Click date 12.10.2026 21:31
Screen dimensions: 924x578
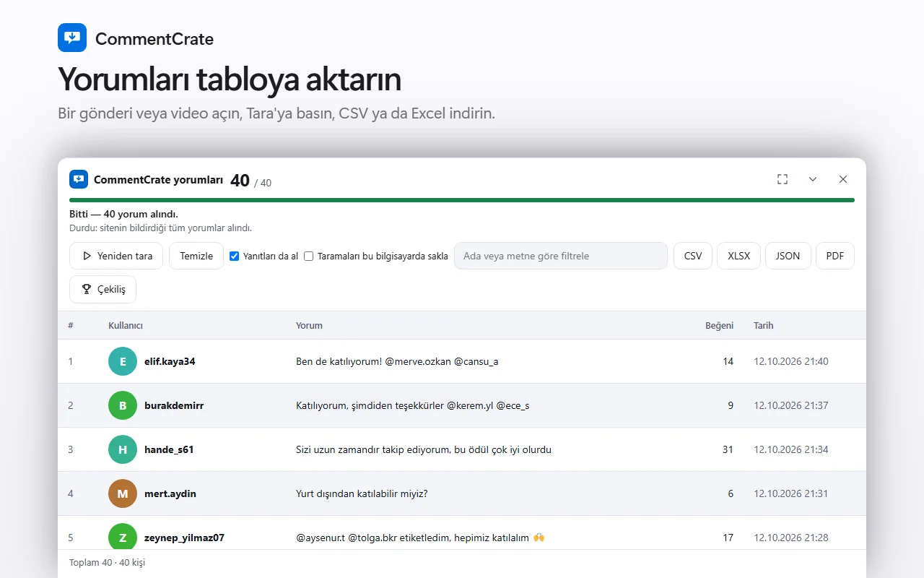click(x=791, y=493)
